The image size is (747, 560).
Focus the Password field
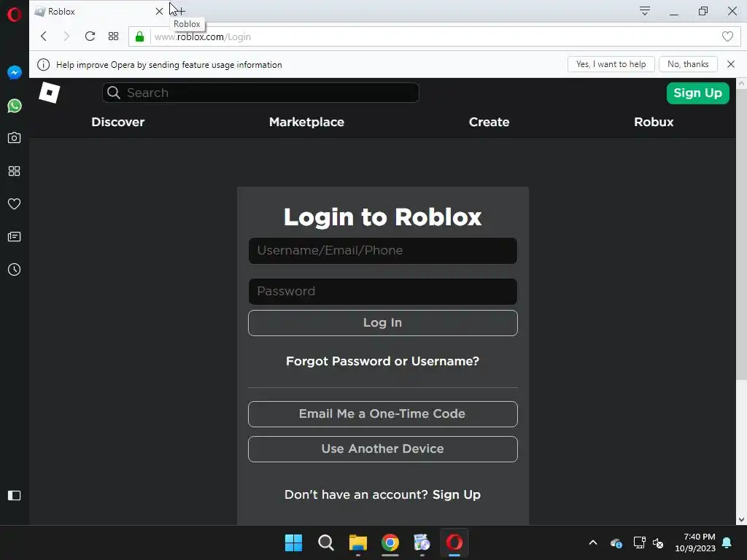pyautogui.click(x=382, y=292)
